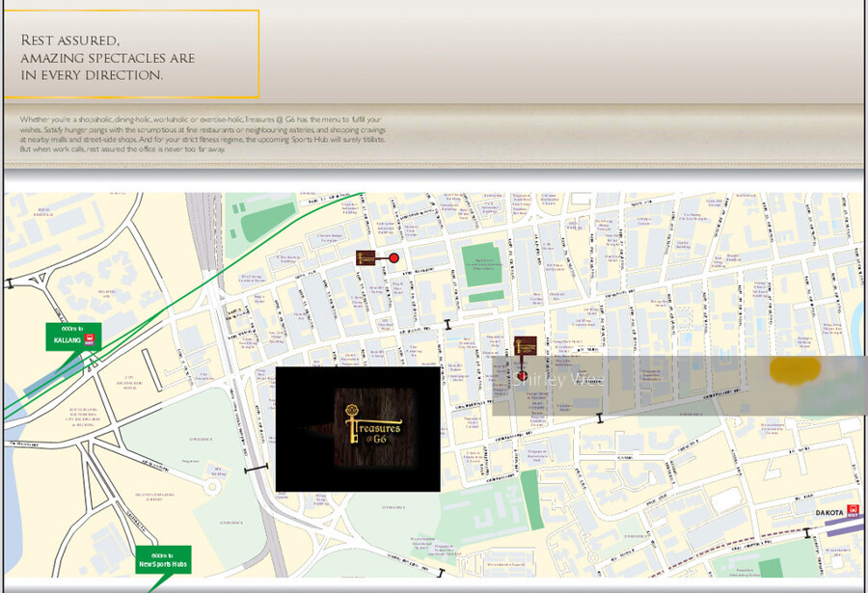
Task: Select the '600m to New Sports Hubs' sign
Action: coord(162,559)
